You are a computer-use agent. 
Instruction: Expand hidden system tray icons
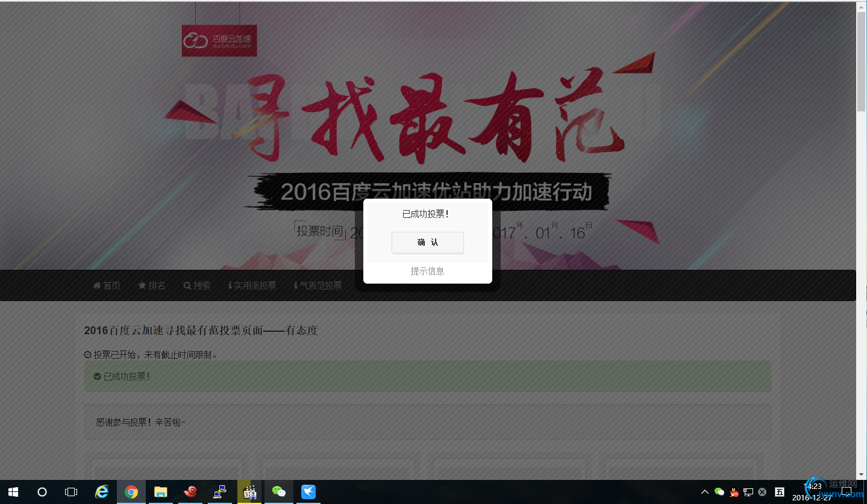pos(704,492)
